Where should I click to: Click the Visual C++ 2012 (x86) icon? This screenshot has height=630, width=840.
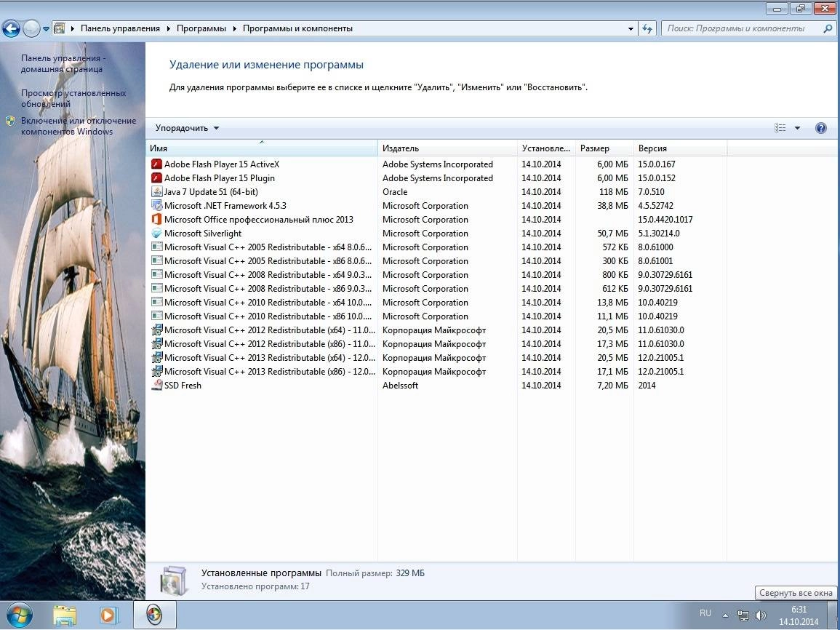pyautogui.click(x=156, y=344)
